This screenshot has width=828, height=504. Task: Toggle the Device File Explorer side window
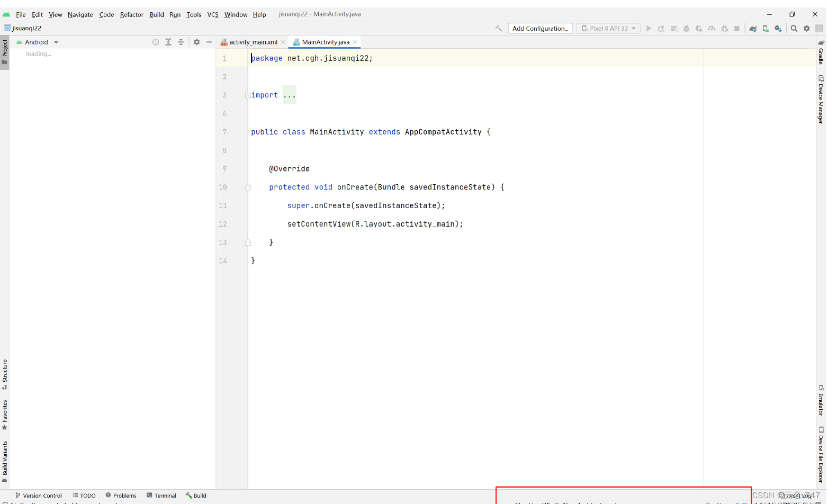tap(821, 455)
